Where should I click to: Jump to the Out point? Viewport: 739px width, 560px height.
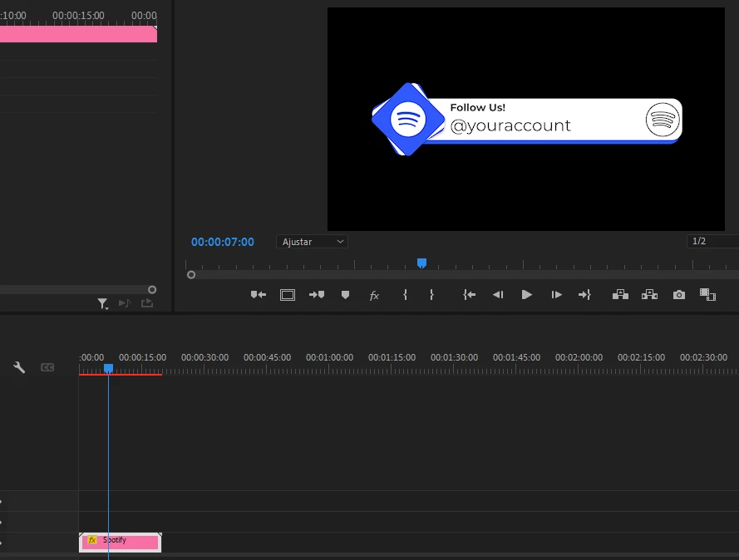(x=584, y=295)
